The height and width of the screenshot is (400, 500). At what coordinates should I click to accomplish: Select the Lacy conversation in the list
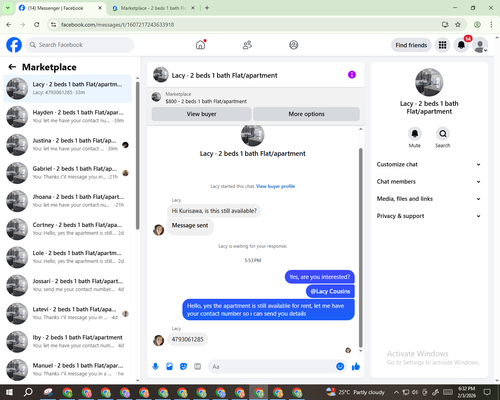[67, 89]
